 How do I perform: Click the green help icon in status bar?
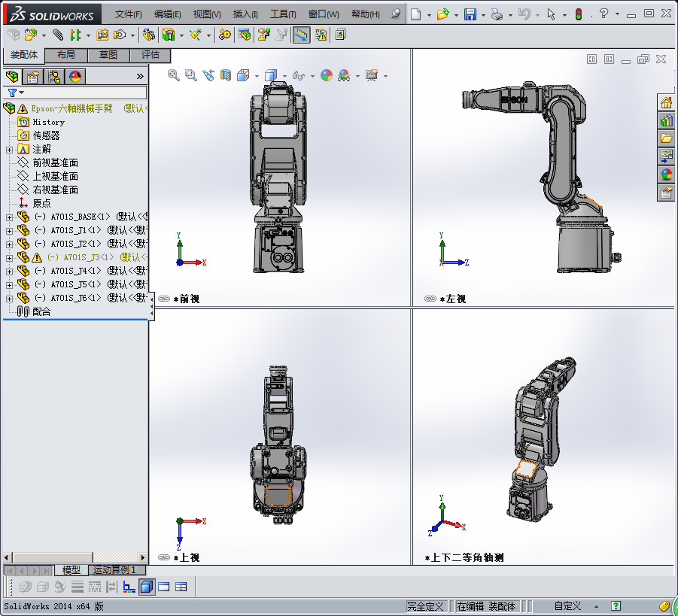click(x=616, y=606)
